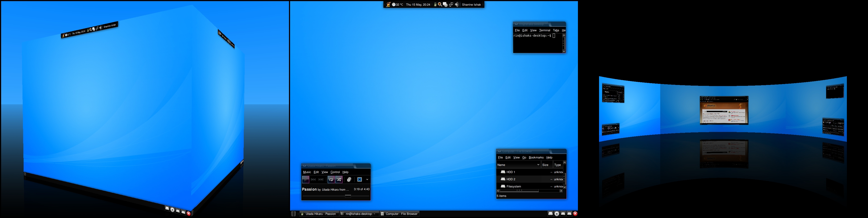Open Control menu in music player
The height and width of the screenshot is (218, 868).
(335, 172)
